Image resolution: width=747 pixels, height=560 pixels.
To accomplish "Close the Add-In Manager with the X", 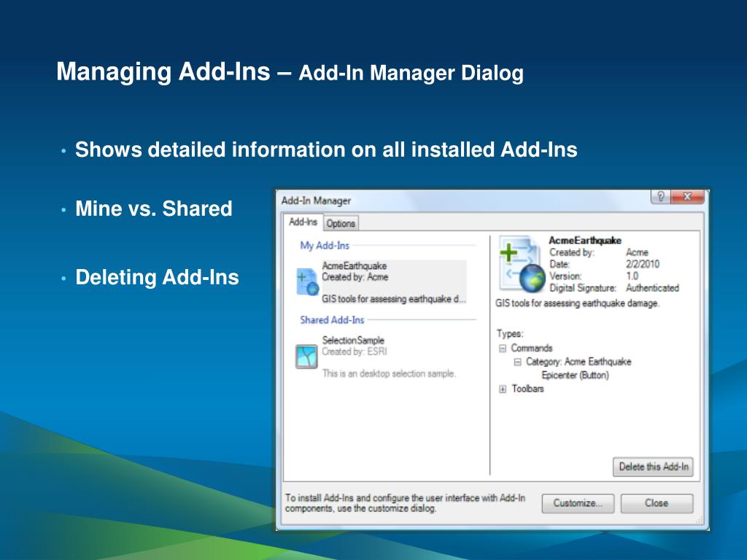I will [x=687, y=197].
